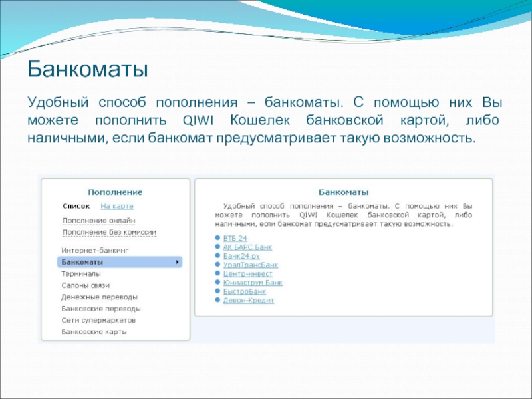Select the Список view tab

(76, 206)
